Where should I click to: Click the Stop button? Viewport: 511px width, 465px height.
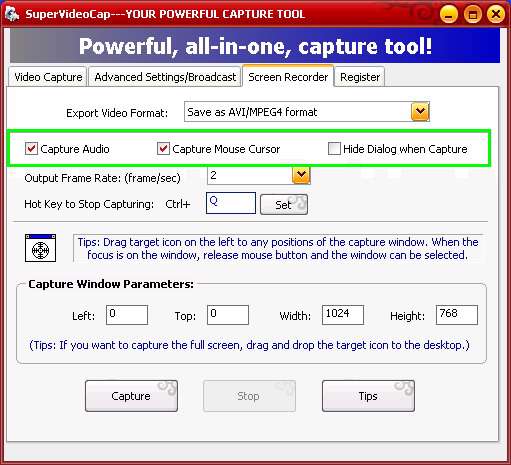(249, 396)
